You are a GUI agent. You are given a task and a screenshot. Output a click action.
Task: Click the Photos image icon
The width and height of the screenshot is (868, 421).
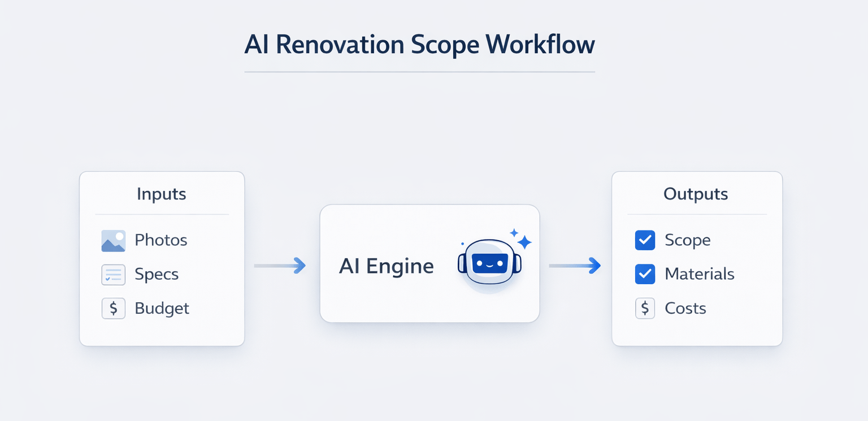pos(113,240)
